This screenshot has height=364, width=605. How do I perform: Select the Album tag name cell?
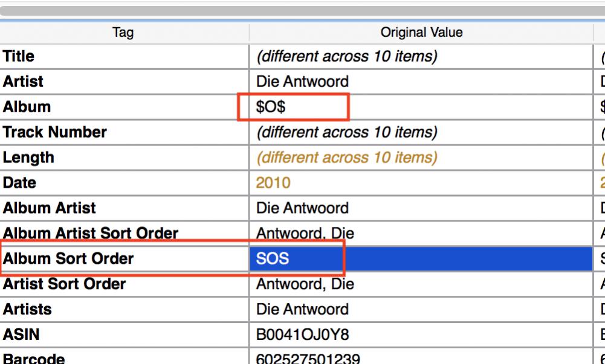[27, 107]
